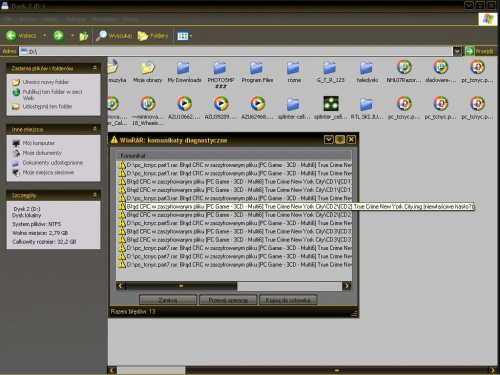Viewport: 500px width, 375px height.
Task: Open Moje dokumenty link
Action: 42,153
